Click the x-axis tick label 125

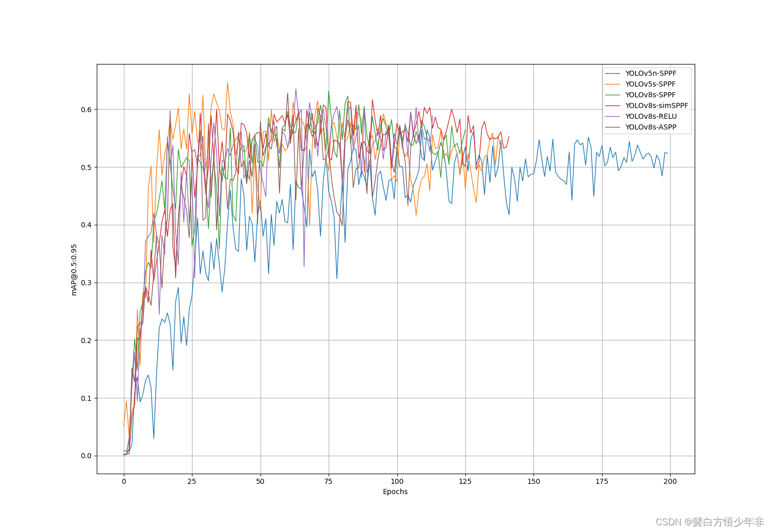pyautogui.click(x=465, y=481)
